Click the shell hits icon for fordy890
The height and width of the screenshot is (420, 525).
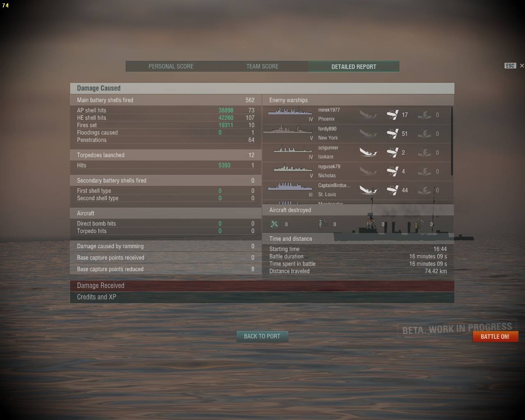(393, 133)
